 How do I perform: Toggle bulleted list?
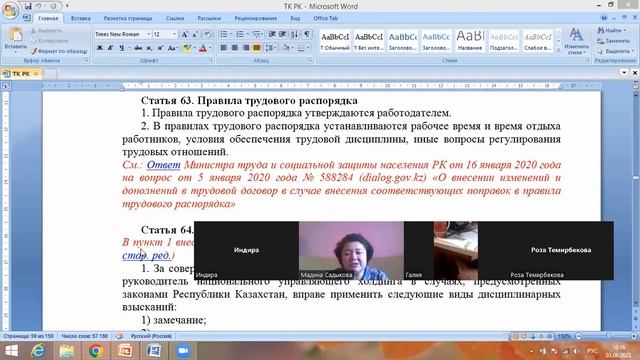(x=224, y=34)
